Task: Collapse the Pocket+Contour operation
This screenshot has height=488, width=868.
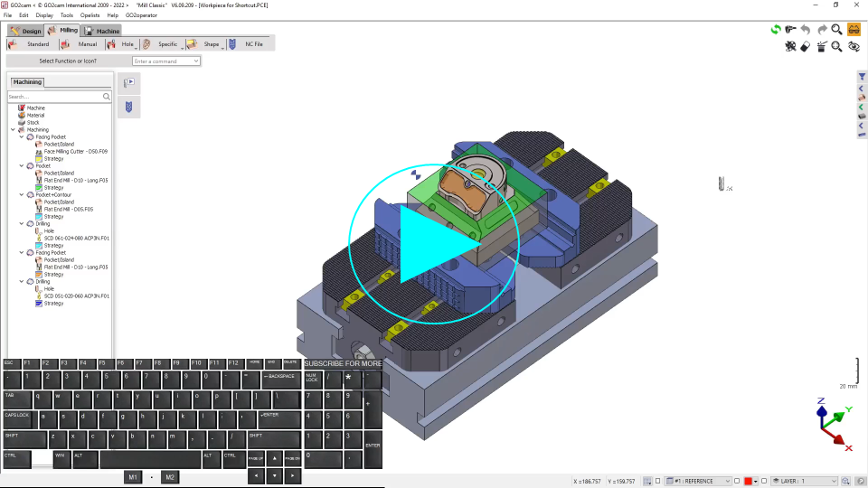Action: 22,195
